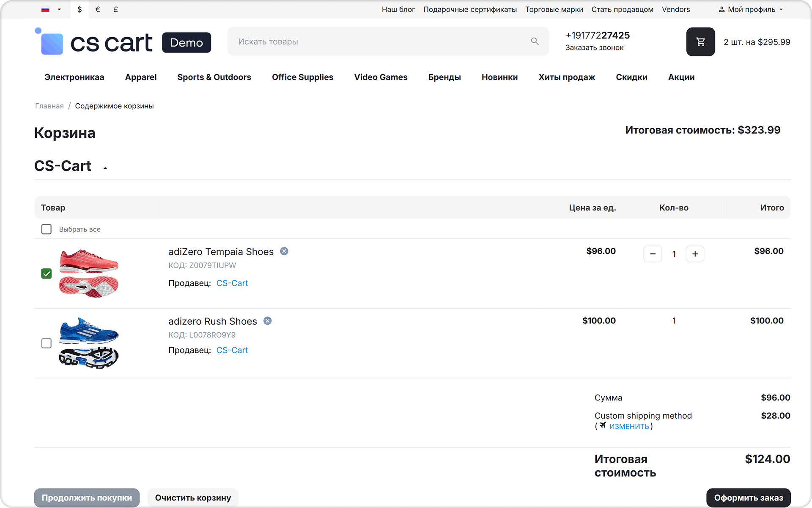This screenshot has width=812, height=508.
Task: Click the blue adizero Rush Shoes thumbnail
Action: (x=89, y=343)
